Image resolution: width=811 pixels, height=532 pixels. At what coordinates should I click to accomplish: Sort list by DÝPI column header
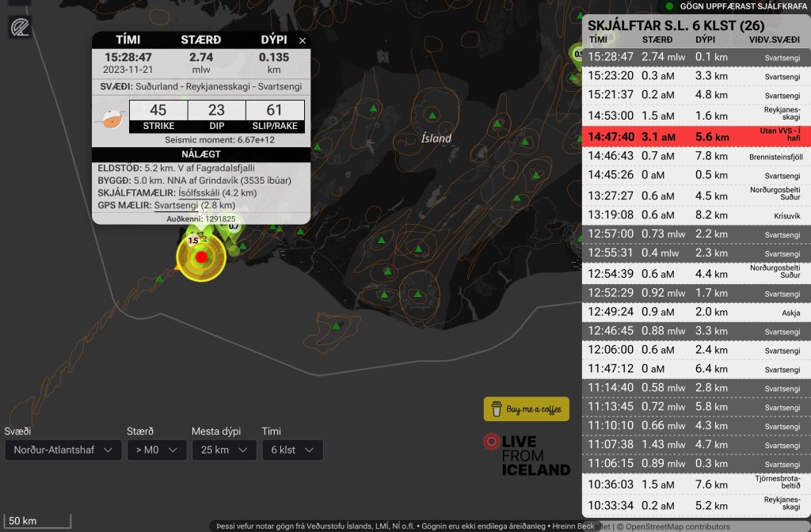tap(705, 39)
